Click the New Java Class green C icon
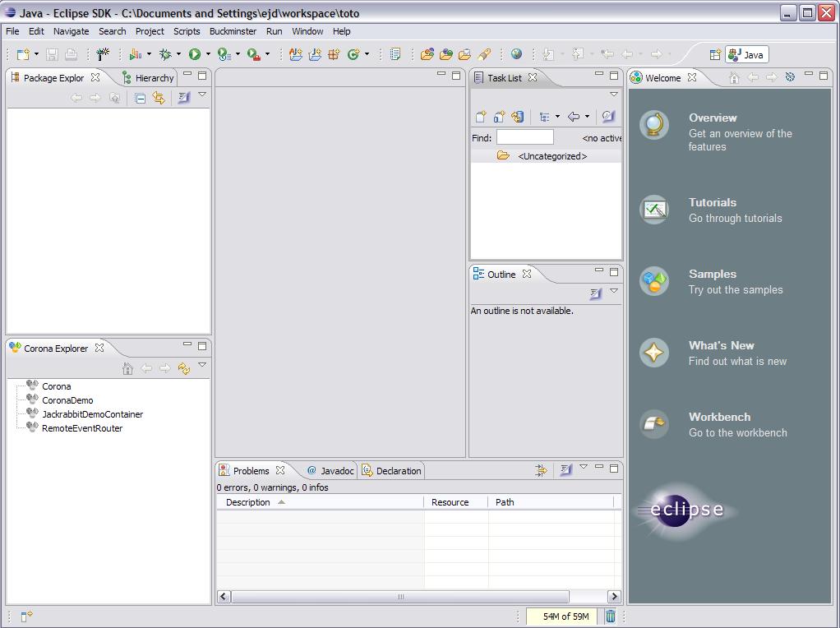 pyautogui.click(x=353, y=54)
